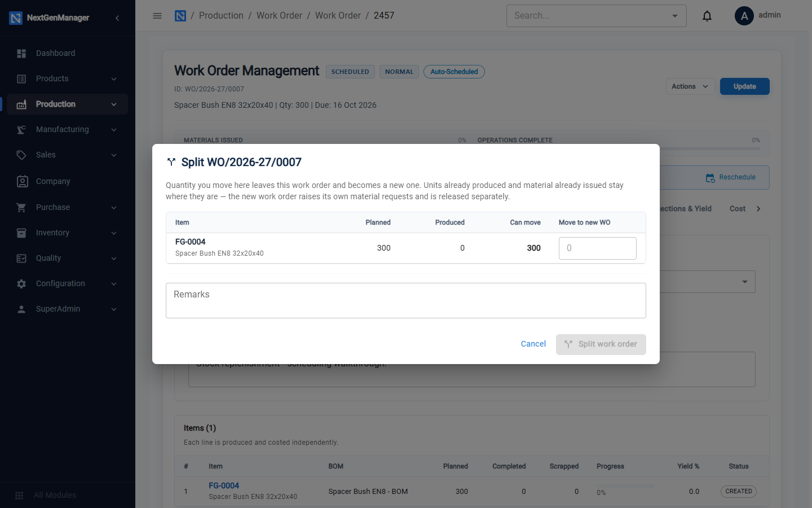Click the Production factory icon
The image size is (812, 508).
click(x=21, y=104)
